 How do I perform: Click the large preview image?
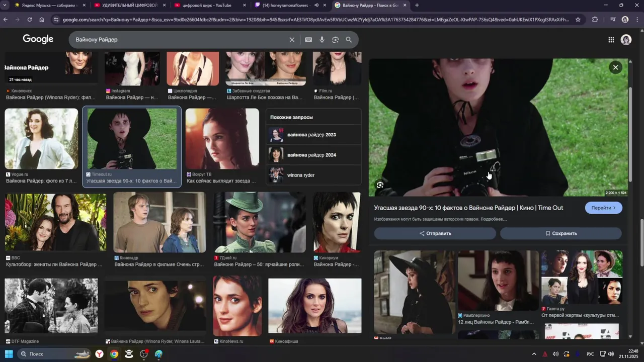point(498,128)
